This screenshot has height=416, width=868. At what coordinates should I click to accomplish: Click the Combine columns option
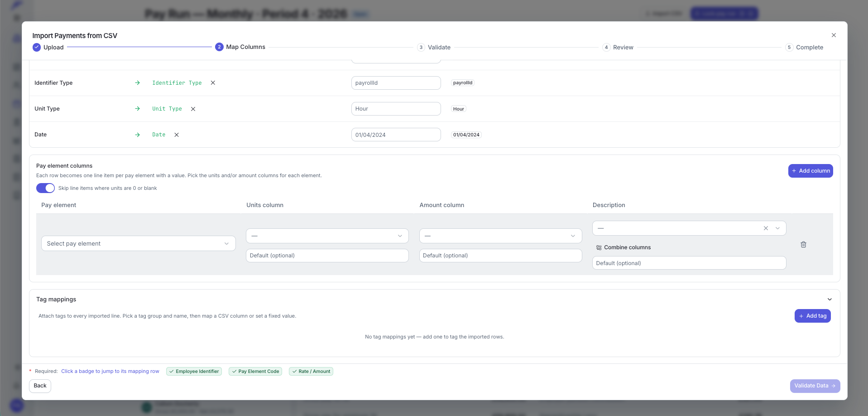623,247
